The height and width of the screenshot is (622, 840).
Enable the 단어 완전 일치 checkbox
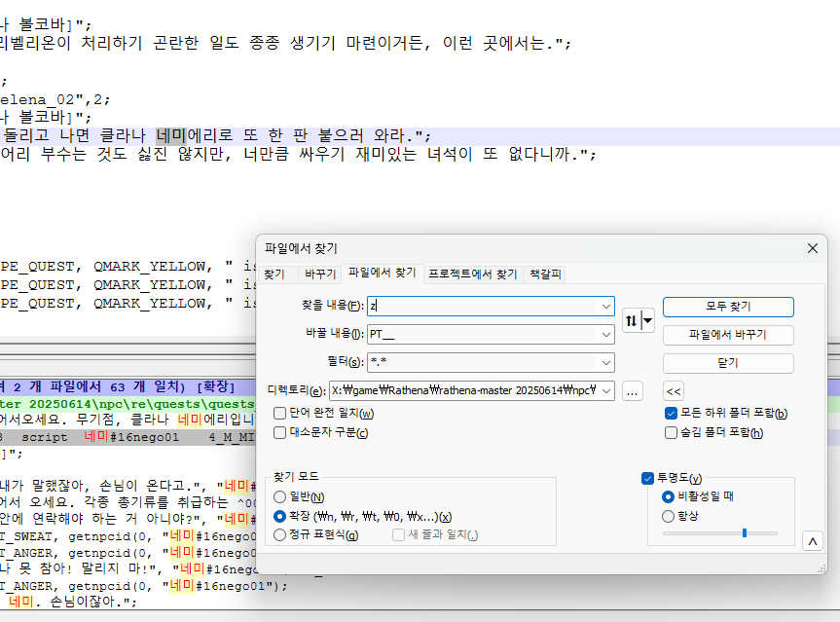point(280,413)
